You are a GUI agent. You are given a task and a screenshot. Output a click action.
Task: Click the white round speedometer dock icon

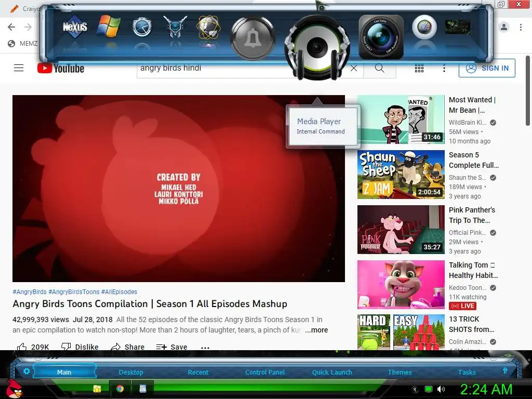click(424, 27)
